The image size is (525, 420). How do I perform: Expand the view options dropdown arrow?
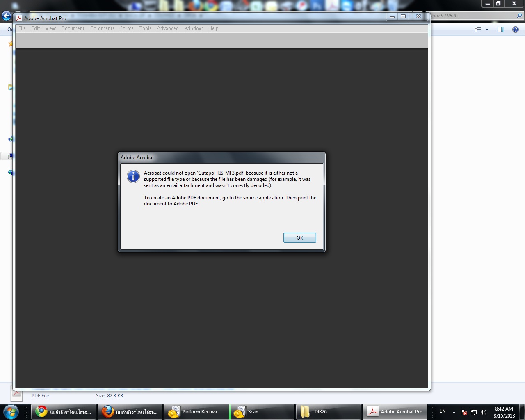(x=487, y=30)
